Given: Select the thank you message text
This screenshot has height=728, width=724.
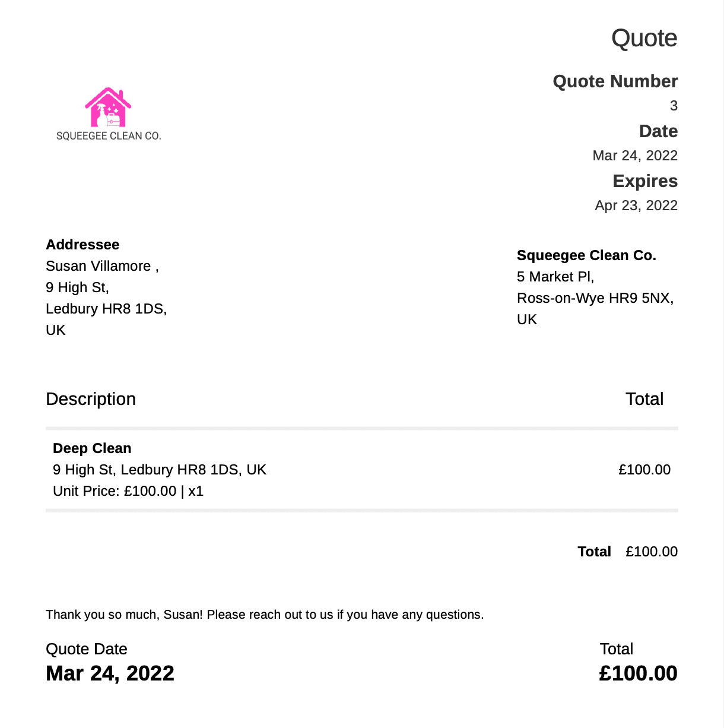Looking at the screenshot, I should coord(265,615).
